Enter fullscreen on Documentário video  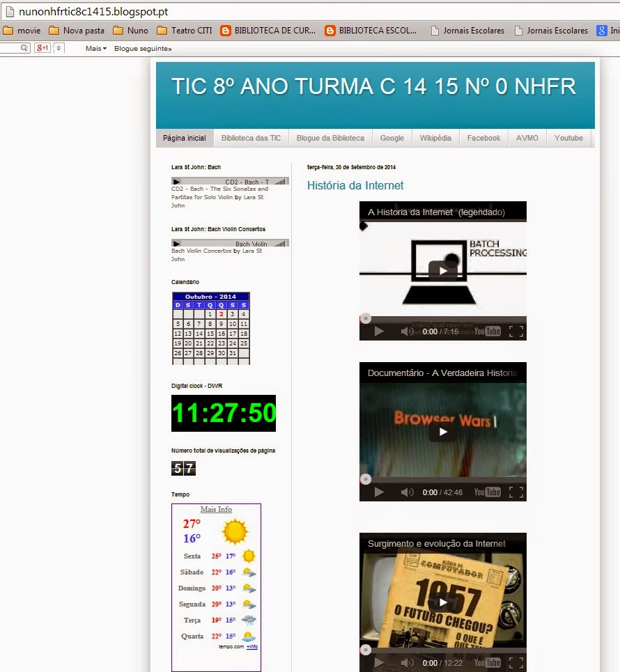click(516, 492)
